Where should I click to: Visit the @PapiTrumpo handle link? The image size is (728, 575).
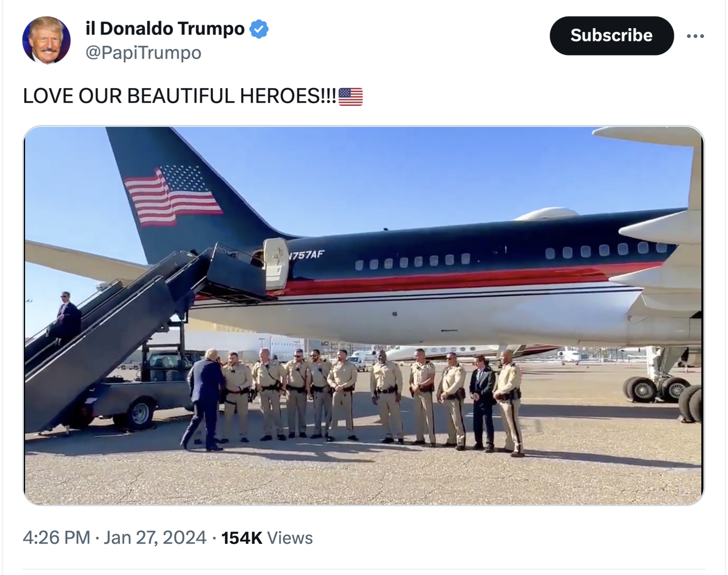(143, 52)
